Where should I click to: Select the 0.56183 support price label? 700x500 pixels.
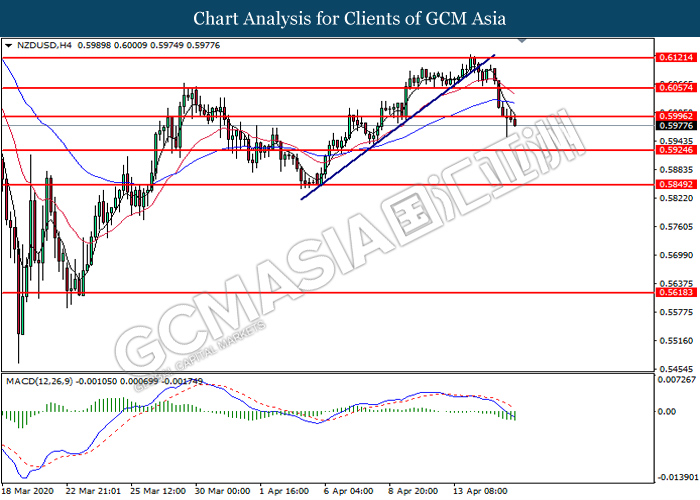coord(676,292)
